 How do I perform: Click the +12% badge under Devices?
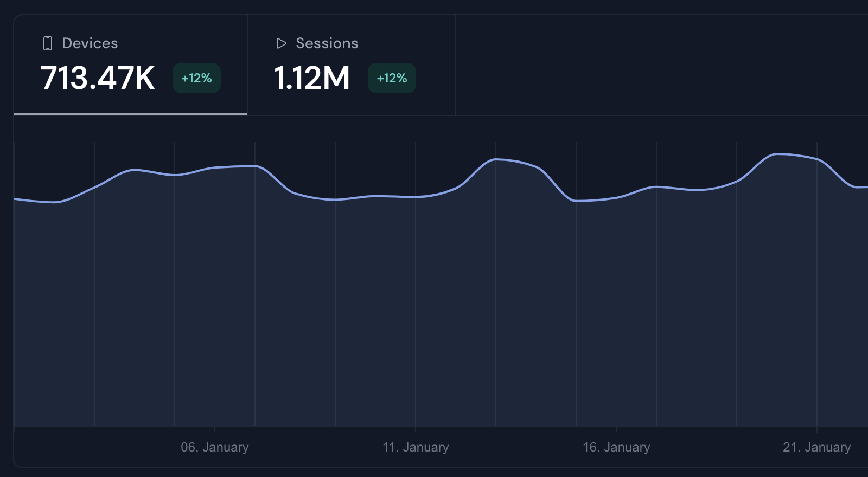pos(196,78)
